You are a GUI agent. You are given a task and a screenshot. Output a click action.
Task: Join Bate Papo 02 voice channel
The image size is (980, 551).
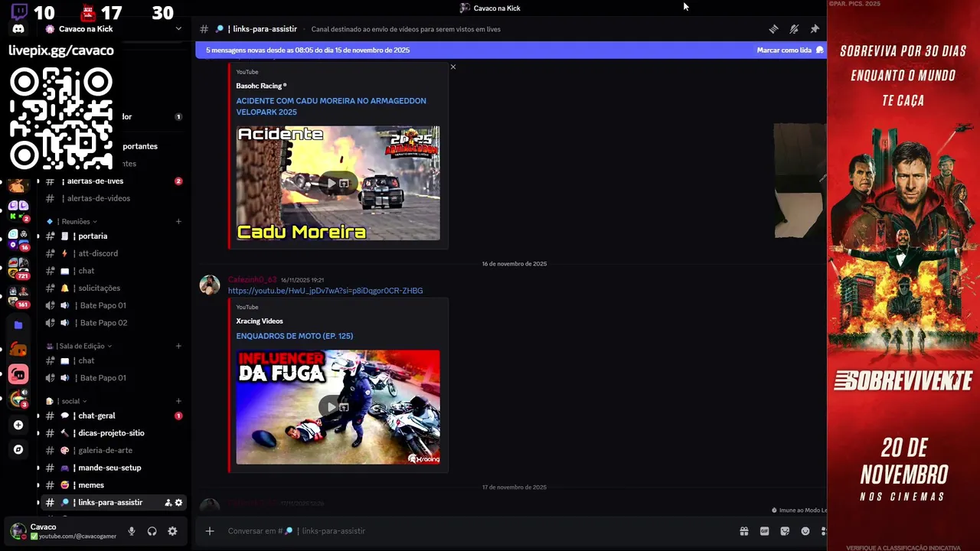click(112, 323)
